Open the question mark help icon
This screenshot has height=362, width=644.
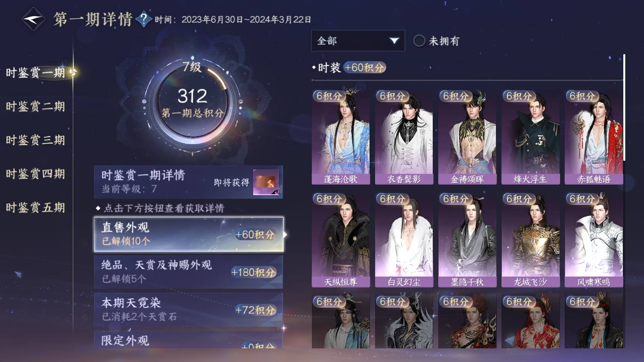point(144,20)
